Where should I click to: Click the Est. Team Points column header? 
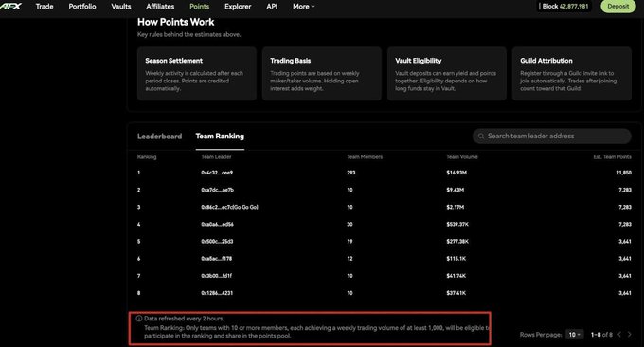coord(613,157)
